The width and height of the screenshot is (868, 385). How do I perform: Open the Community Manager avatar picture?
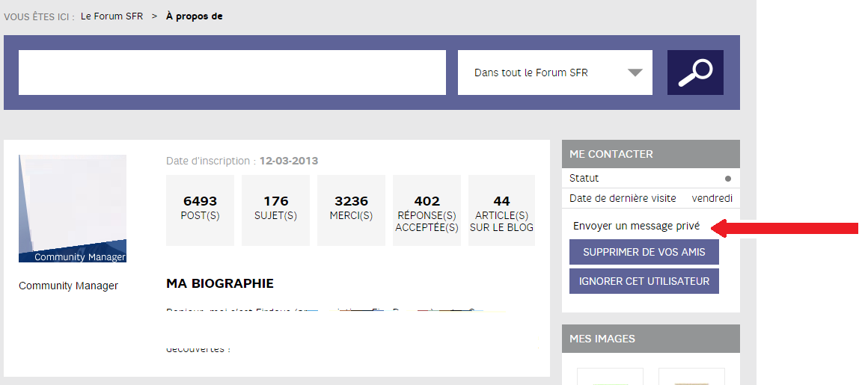click(x=73, y=209)
